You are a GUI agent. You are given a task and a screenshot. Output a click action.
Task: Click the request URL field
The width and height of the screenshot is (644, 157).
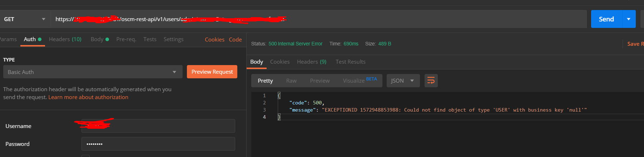click(x=319, y=19)
